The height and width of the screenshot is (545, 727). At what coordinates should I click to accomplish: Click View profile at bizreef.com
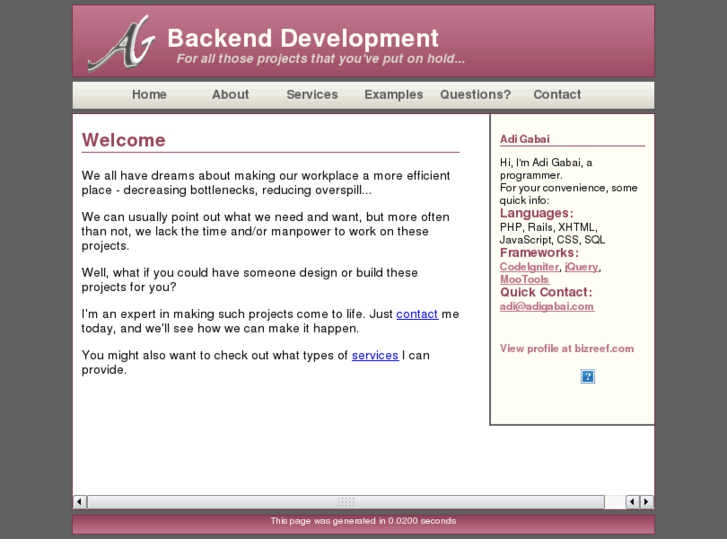pyautogui.click(x=567, y=349)
